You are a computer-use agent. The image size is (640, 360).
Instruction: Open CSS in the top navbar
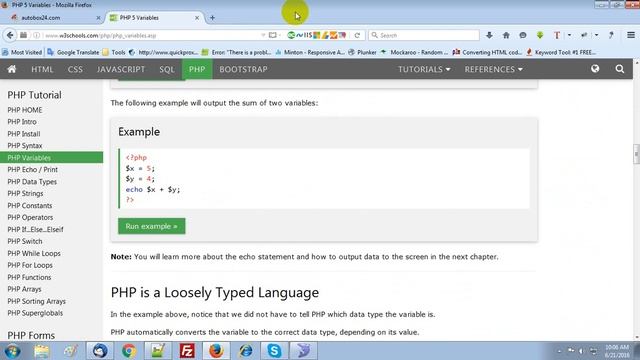click(75, 69)
